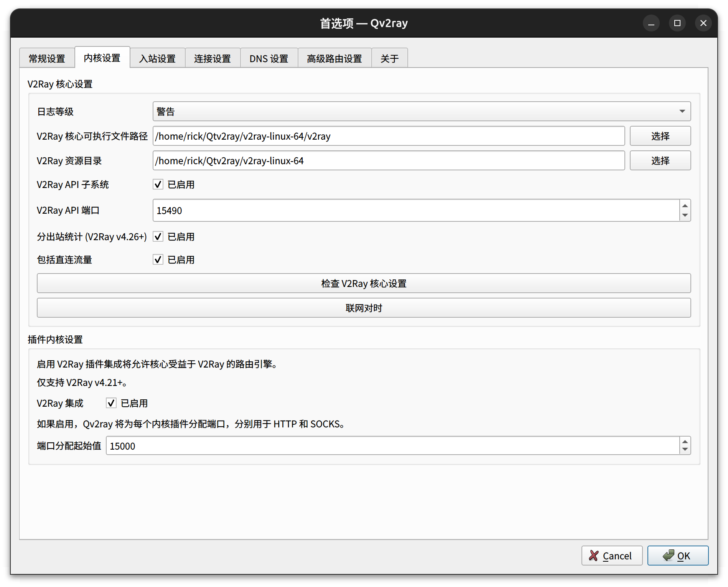Image resolution: width=728 pixels, height=587 pixels.
Task: Switch to the 高级路由设置 tab
Action: pos(334,58)
